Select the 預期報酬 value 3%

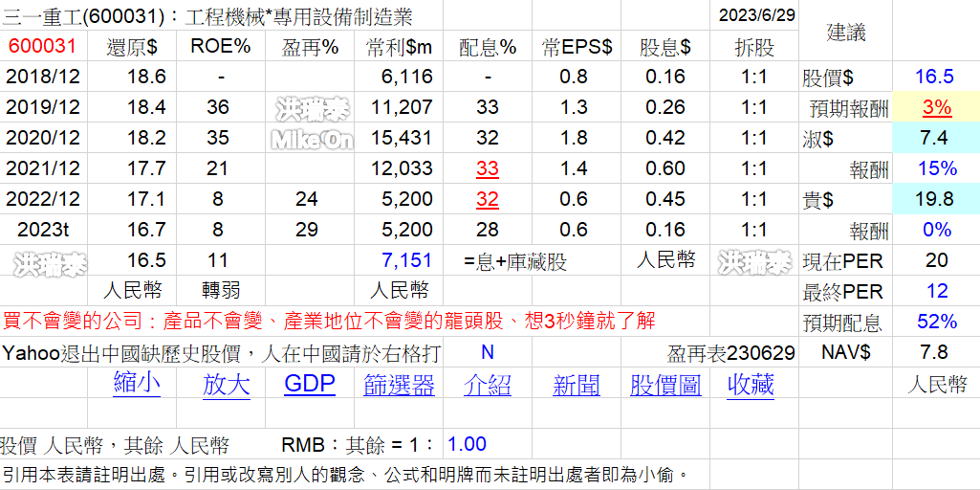937,107
